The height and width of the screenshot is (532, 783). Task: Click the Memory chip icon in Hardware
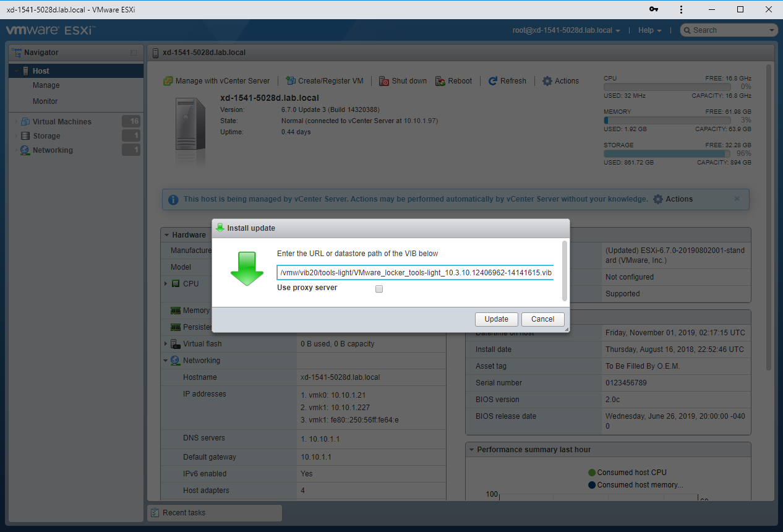pos(176,311)
